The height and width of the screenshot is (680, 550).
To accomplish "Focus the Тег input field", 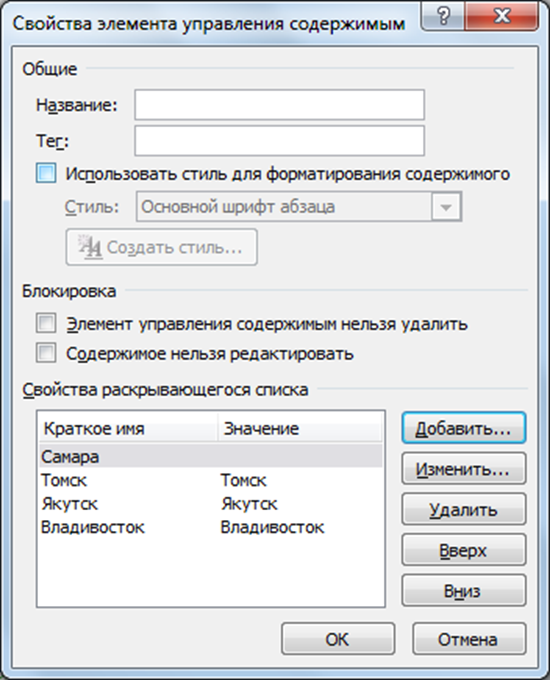I will click(x=279, y=141).
